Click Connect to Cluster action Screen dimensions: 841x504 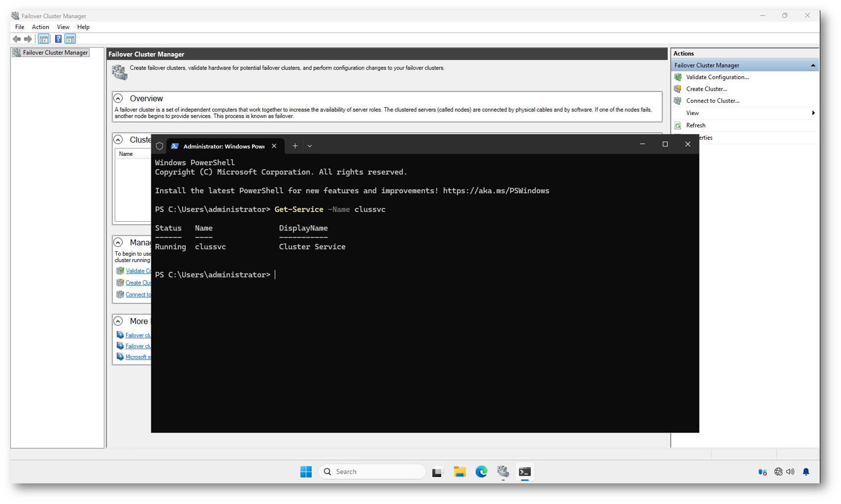(x=713, y=101)
